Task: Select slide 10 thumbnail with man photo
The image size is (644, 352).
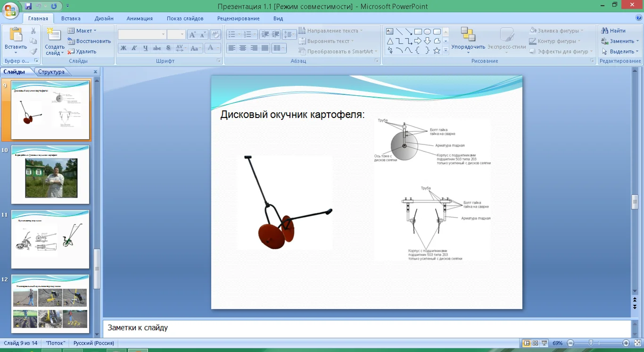Action: pos(50,175)
